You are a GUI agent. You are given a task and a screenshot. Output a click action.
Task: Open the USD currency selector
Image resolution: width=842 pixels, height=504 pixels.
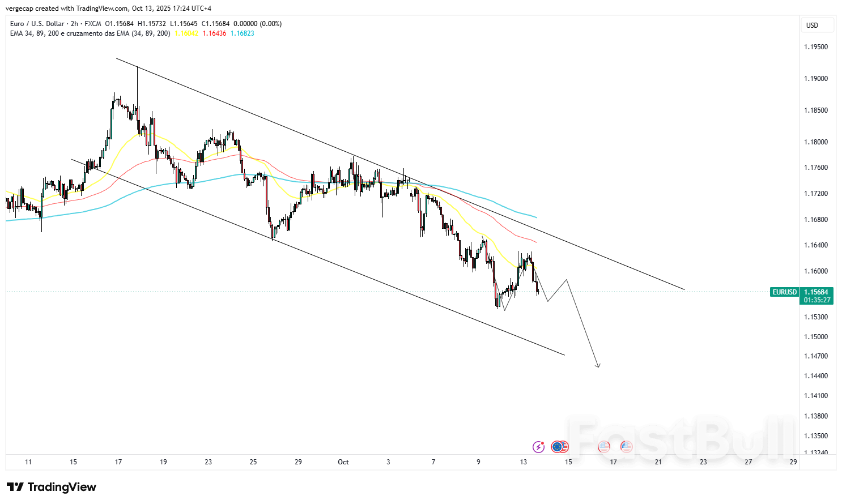coord(817,25)
